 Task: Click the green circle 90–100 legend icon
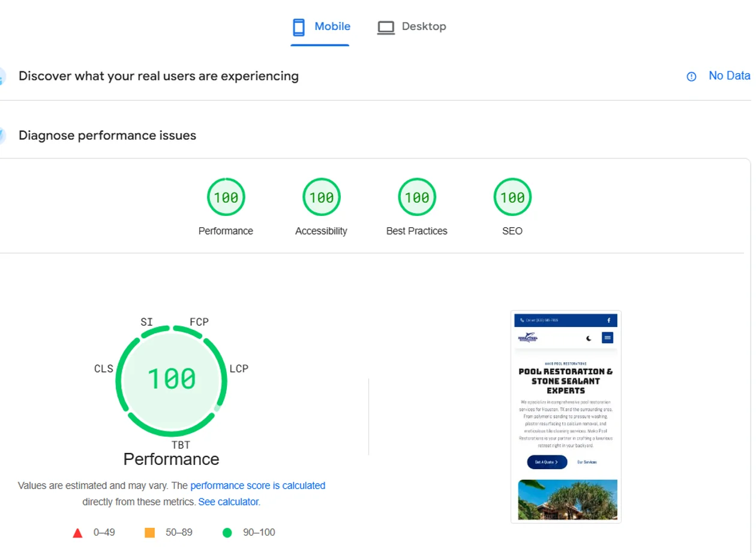227,533
